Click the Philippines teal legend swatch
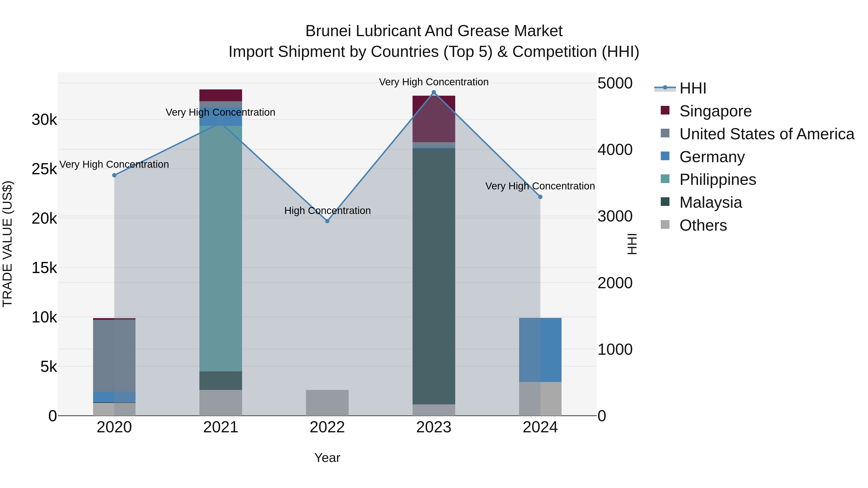Image resolution: width=868 pixels, height=488 pixels. point(665,179)
